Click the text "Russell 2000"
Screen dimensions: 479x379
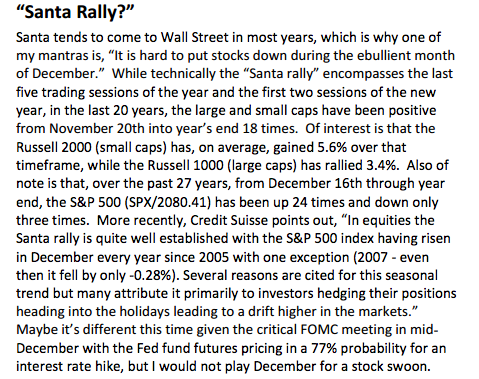54,147
